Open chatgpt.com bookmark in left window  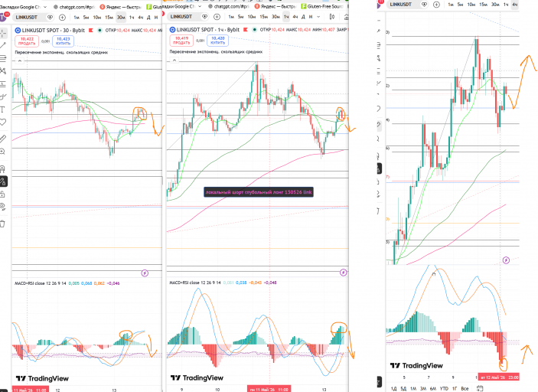(73, 7)
